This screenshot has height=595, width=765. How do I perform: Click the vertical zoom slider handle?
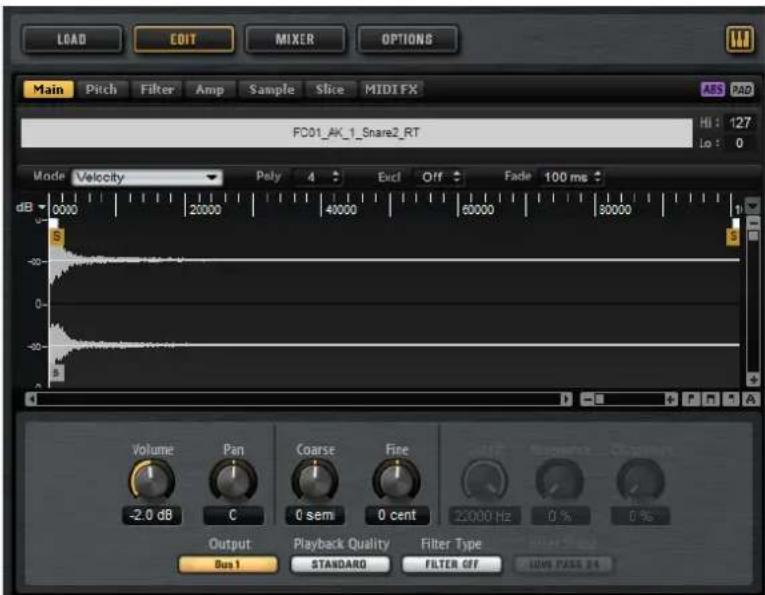click(753, 236)
